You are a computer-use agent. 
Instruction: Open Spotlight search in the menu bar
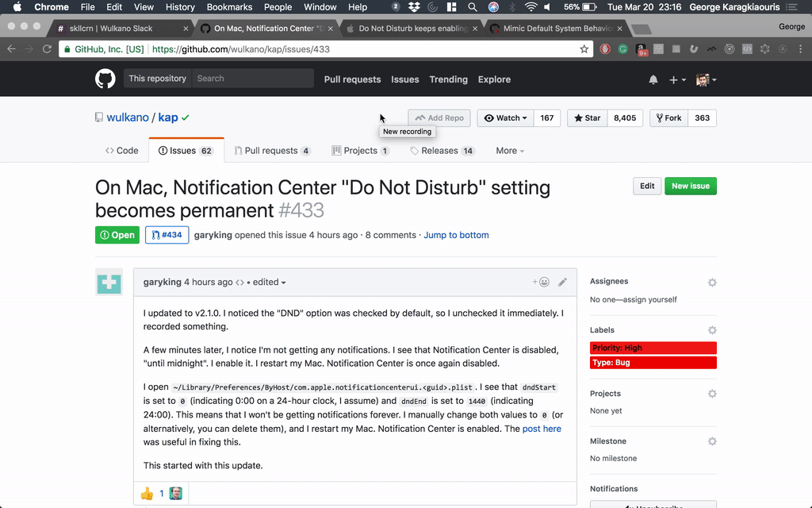tap(473, 7)
